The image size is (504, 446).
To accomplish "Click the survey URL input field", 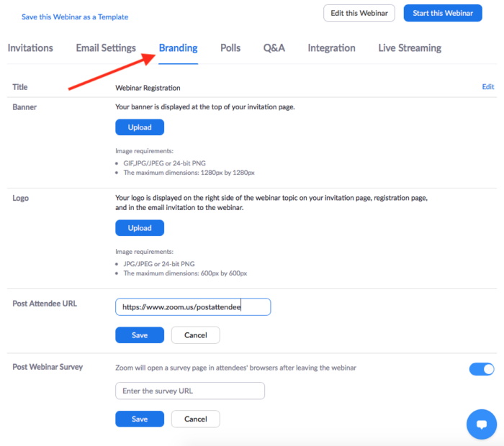I will coord(190,391).
